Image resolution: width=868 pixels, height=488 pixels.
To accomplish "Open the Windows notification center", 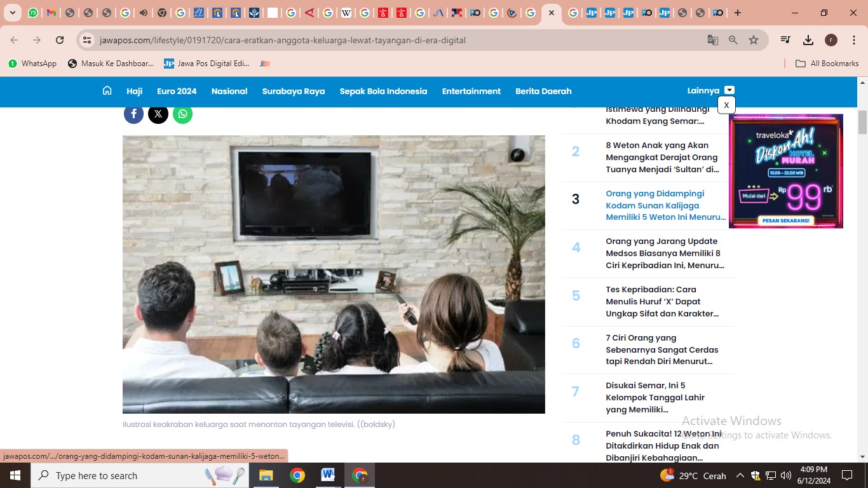I will click(847, 475).
